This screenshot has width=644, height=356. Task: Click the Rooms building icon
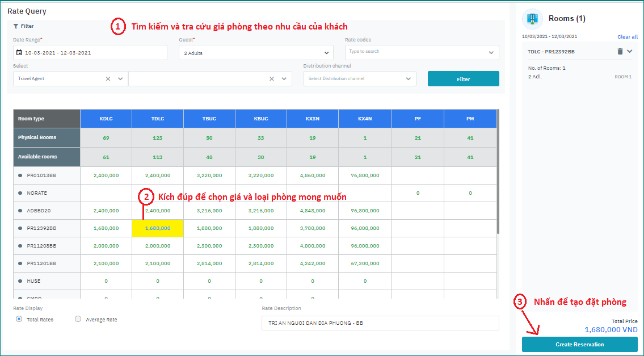[532, 19]
